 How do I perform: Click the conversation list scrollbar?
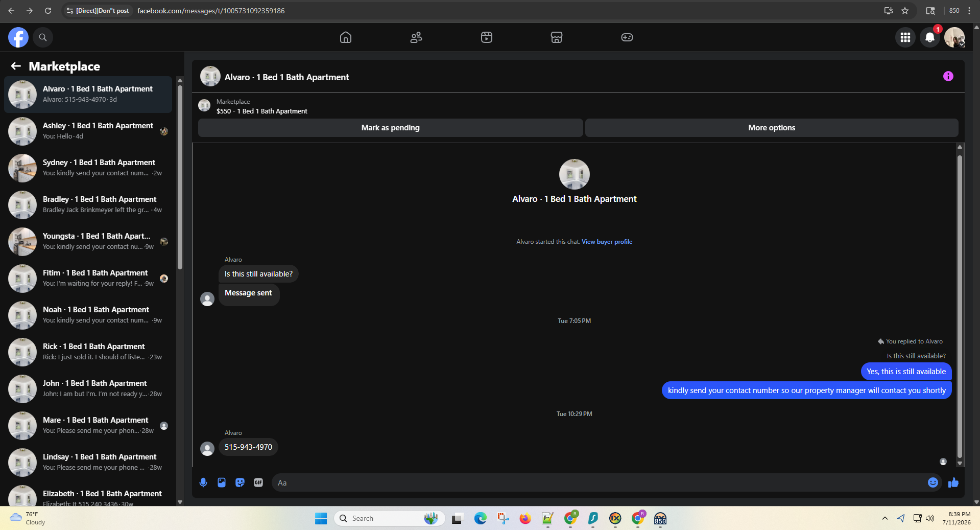pyautogui.click(x=180, y=177)
